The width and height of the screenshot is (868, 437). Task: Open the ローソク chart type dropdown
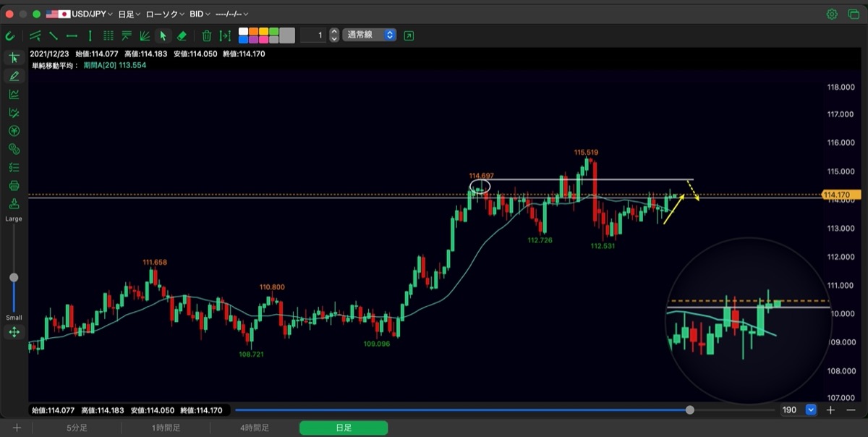pyautogui.click(x=165, y=14)
